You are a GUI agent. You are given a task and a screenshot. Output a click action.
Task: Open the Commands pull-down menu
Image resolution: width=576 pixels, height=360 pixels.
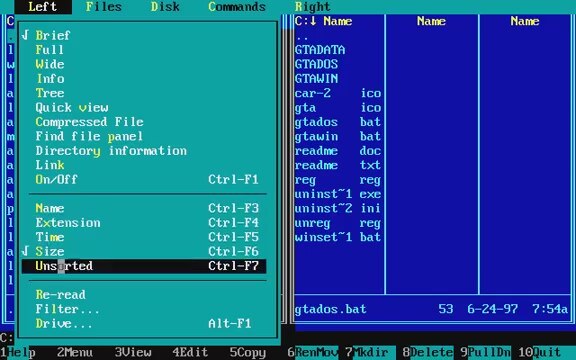(237, 7)
